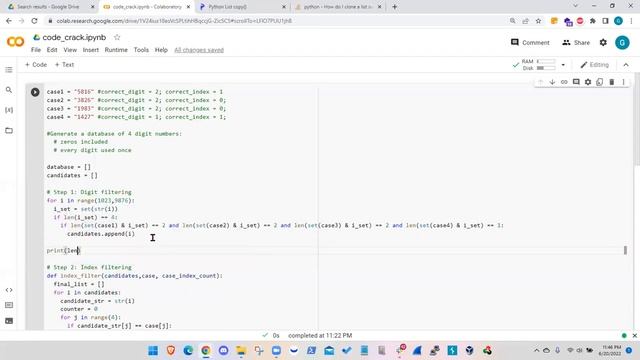
Task: Go back in browser history
Action: click(x=9, y=21)
